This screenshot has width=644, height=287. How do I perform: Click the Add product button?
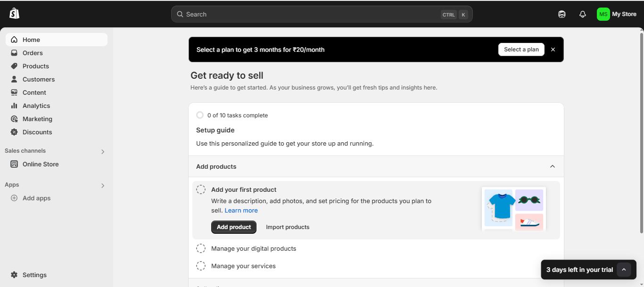coord(234,227)
